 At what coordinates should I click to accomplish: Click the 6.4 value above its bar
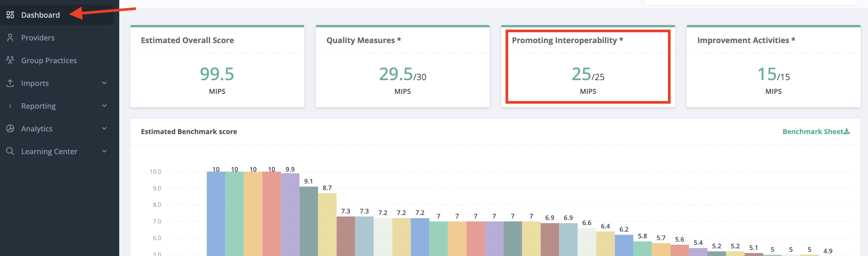click(605, 226)
